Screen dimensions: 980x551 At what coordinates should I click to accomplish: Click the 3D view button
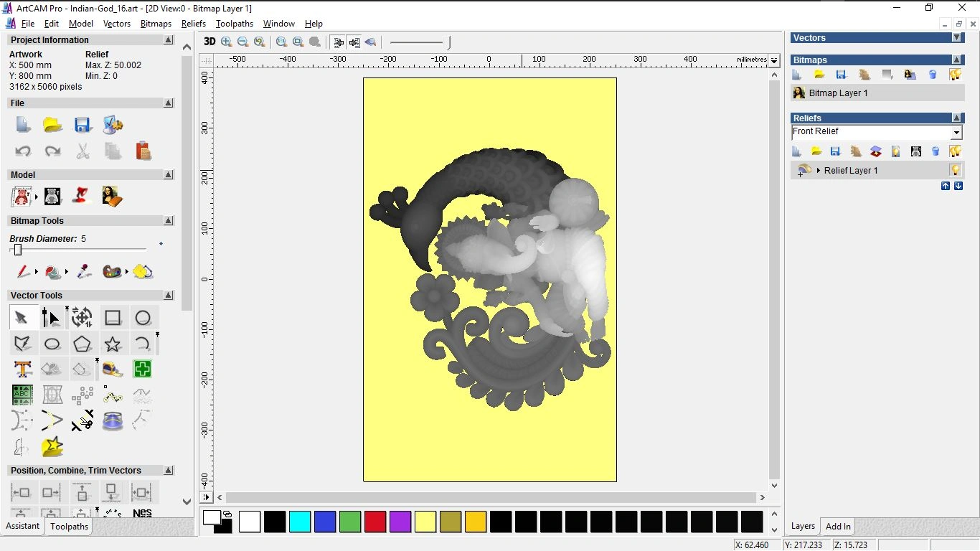[x=209, y=42]
